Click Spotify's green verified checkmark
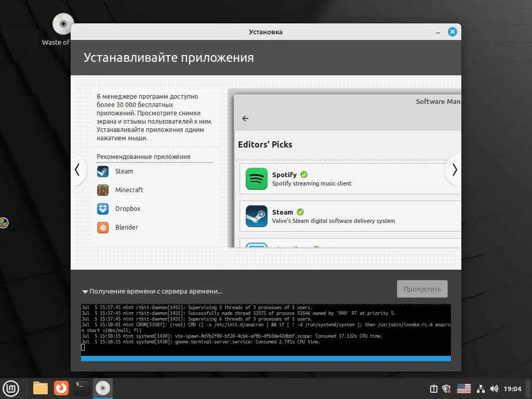 [304, 175]
